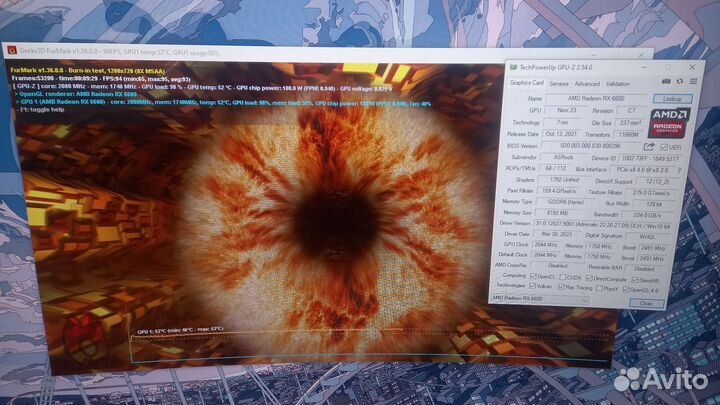Toggle the Vulkan checkbox
This screenshot has width=720, height=405.
click(533, 285)
